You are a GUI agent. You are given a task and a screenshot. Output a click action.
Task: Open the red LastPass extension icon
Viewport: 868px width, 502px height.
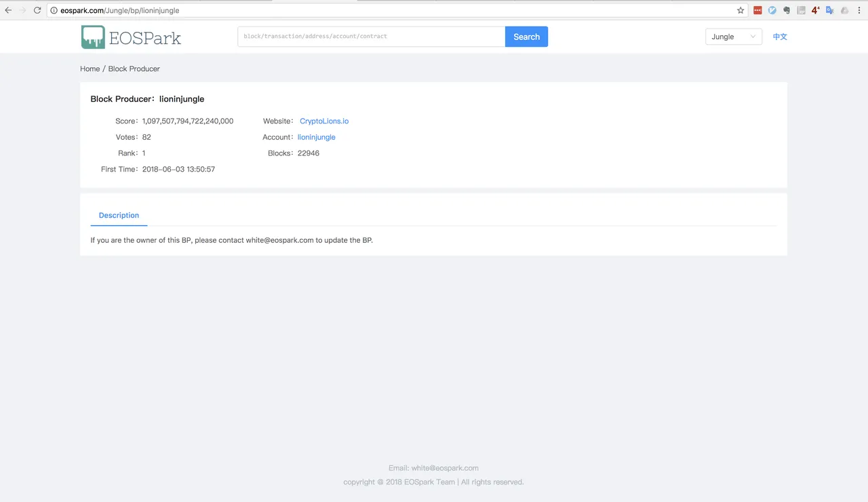tap(757, 10)
